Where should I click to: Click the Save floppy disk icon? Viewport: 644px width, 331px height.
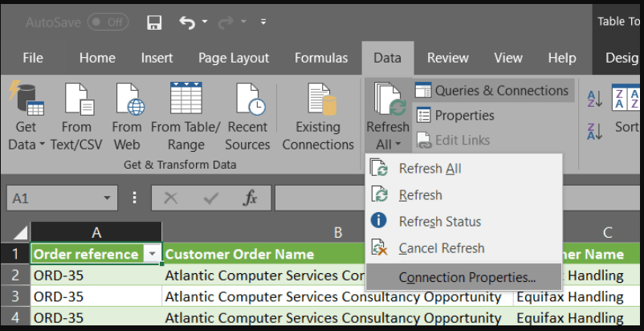154,22
